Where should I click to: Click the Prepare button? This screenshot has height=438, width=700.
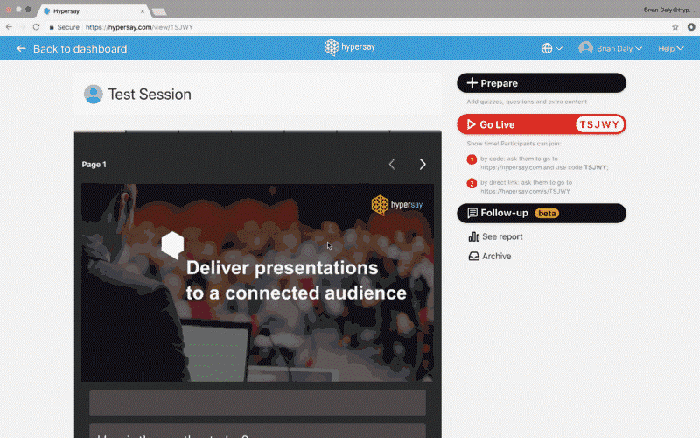(x=542, y=83)
